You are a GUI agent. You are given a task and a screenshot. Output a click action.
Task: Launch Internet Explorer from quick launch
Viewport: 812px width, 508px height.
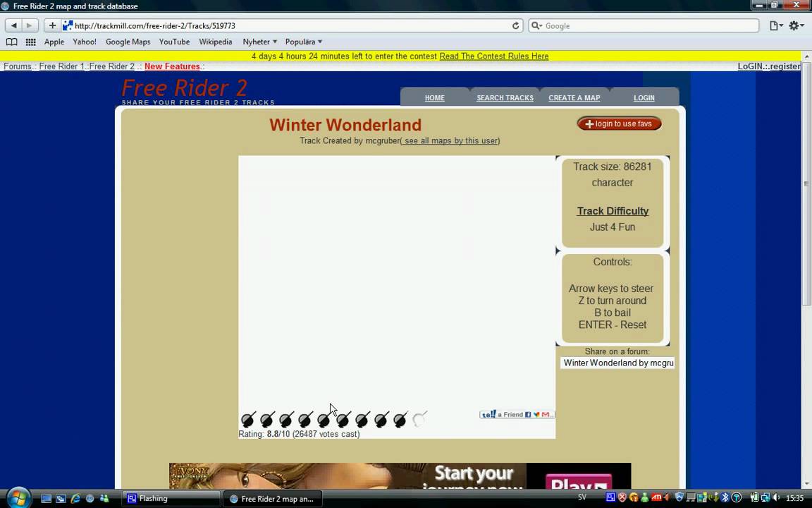[75, 499]
